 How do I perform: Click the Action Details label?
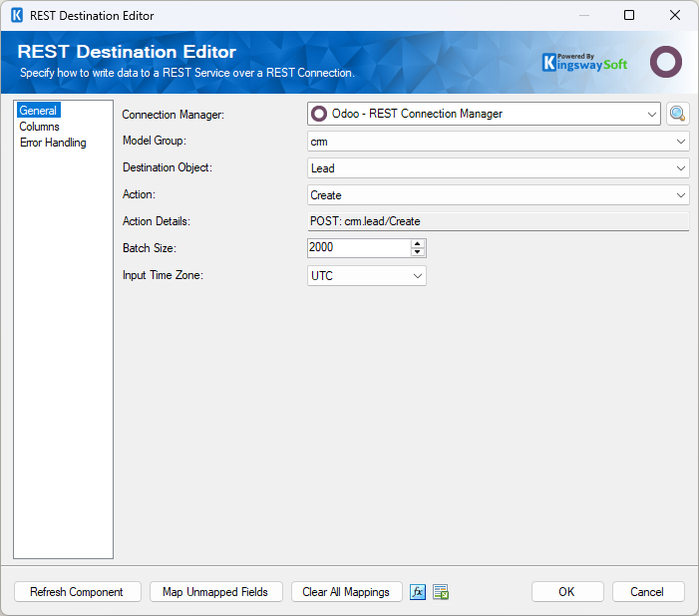point(157,221)
